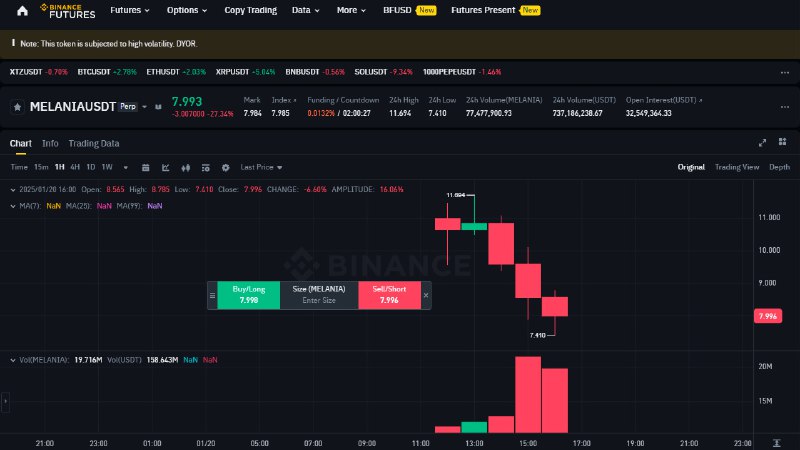Screen dimensions: 800x450
Task: Open the XRPUSDT ticker
Action: [x=245, y=72]
